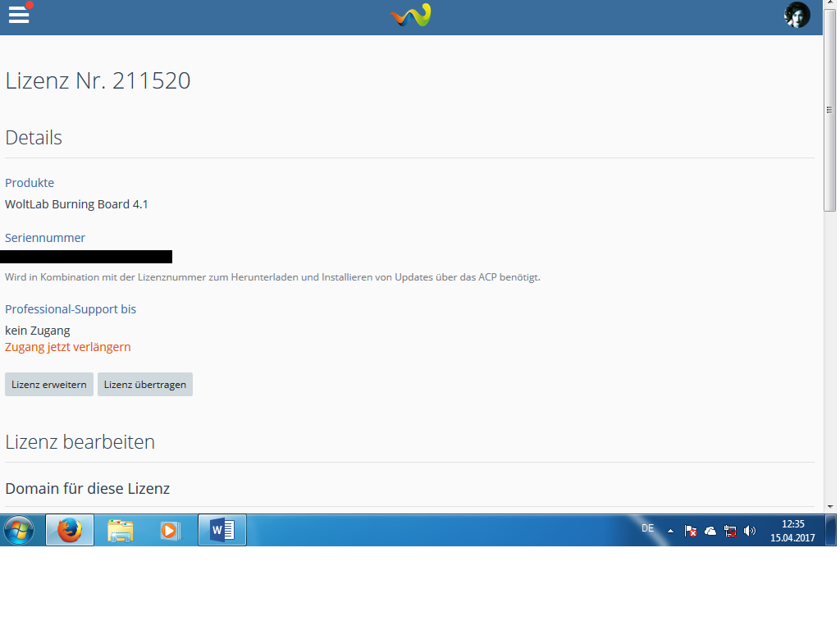This screenshot has width=840, height=630.
Task: Follow the Zugang jetzt verlängern link
Action: (x=68, y=347)
